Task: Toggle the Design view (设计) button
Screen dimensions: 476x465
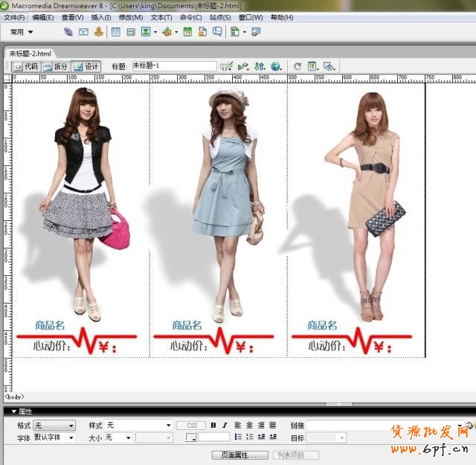Action: (x=86, y=66)
